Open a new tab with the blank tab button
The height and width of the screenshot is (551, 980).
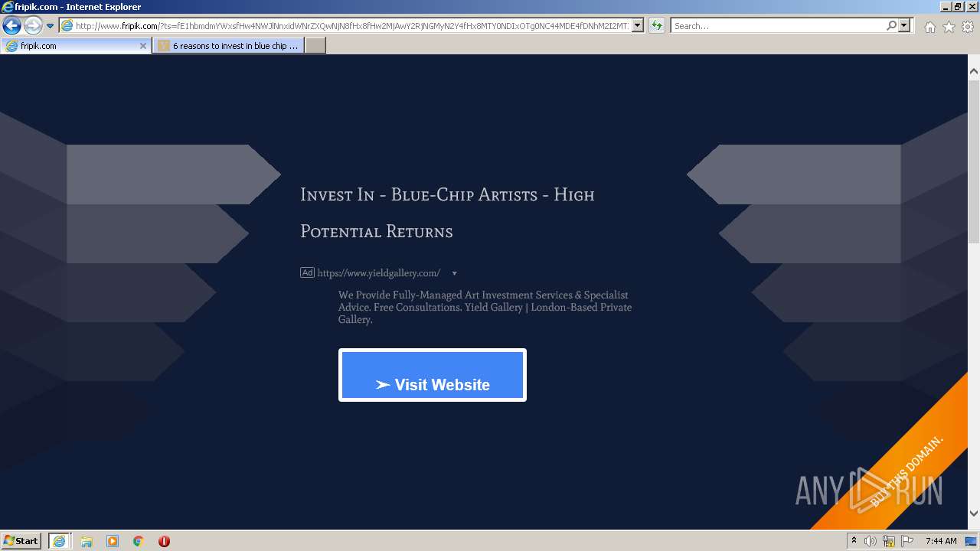point(315,46)
